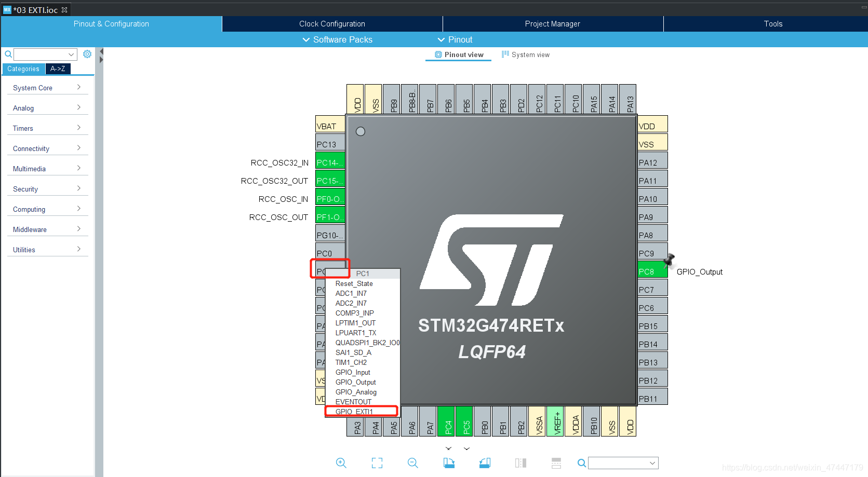Viewport: 868px width, 477px height.
Task: Click the PB11 pin on the right edge
Action: point(652,397)
